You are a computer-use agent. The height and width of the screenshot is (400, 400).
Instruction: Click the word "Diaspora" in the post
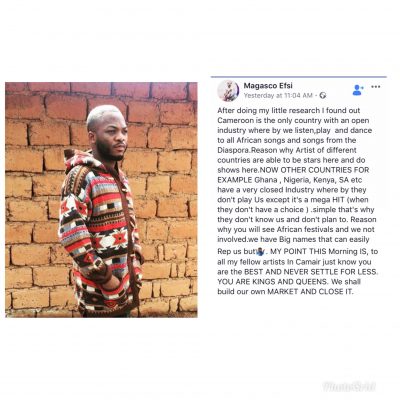pos(231,150)
